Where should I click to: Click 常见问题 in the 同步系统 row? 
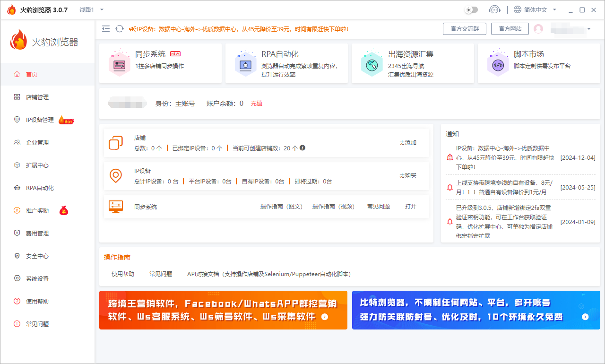pyautogui.click(x=379, y=207)
